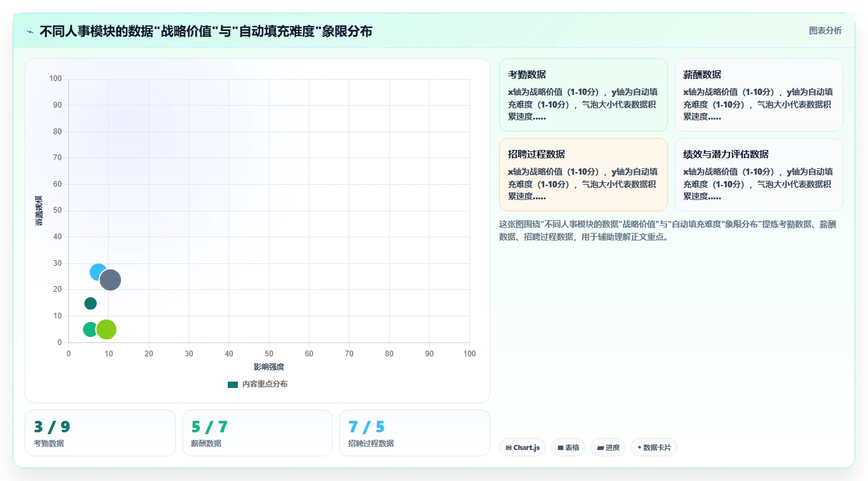Click the 影响强度 x-axis title
868x481 pixels.
pos(269,367)
